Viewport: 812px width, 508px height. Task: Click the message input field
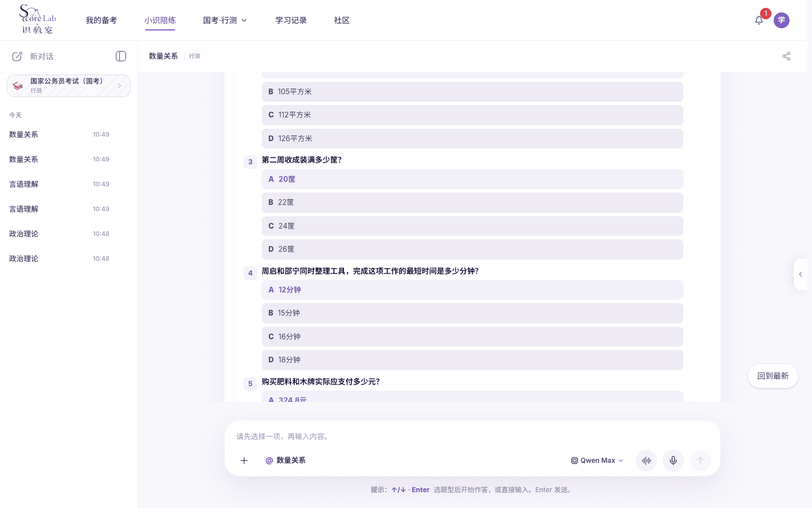pyautogui.click(x=473, y=436)
